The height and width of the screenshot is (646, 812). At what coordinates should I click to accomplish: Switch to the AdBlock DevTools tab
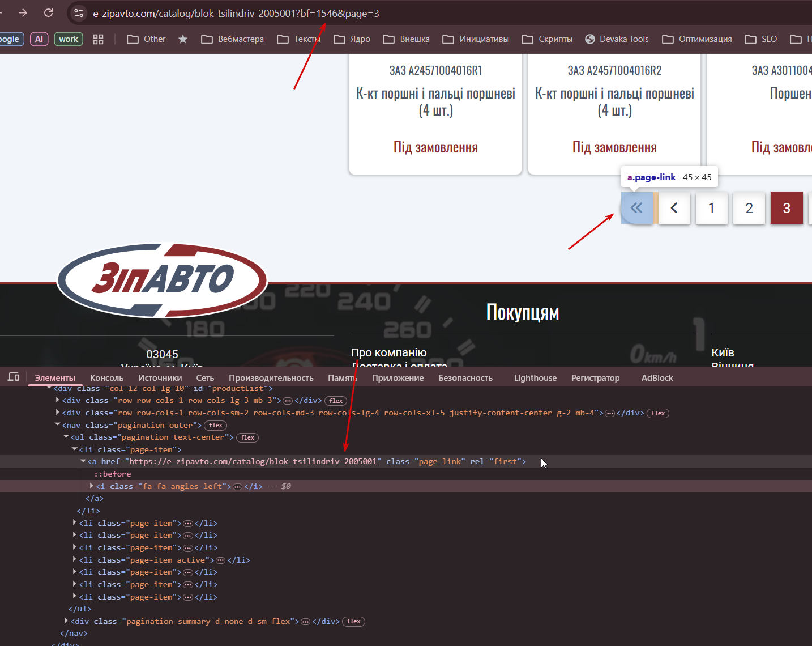(x=657, y=378)
